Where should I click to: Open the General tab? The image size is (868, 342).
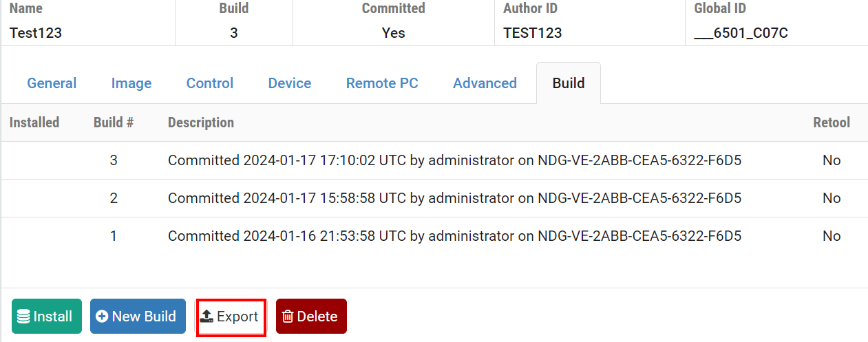point(52,83)
